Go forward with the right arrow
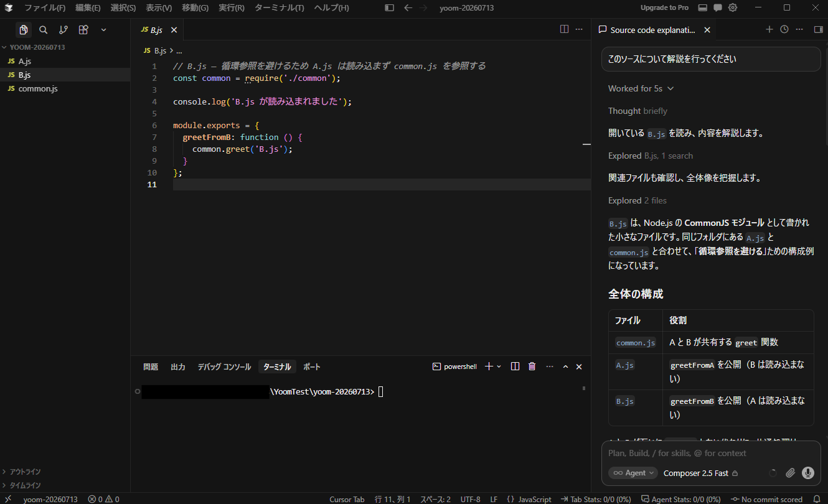Screen dimensions: 828x504 pyautogui.click(x=424, y=8)
